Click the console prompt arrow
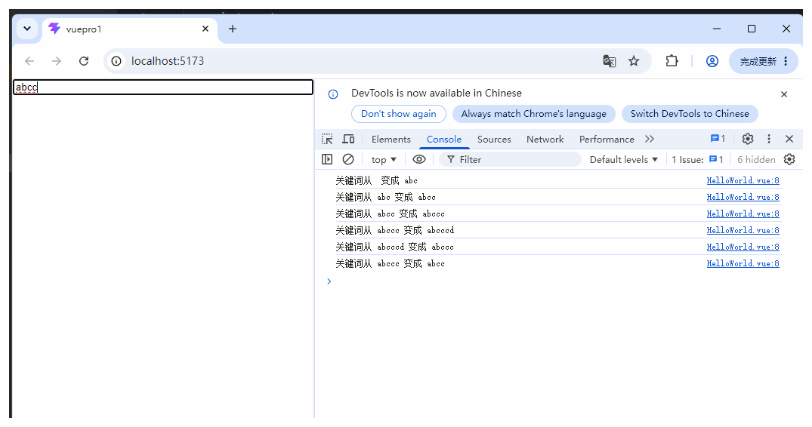Screen dimensions: 812x427 (329, 281)
